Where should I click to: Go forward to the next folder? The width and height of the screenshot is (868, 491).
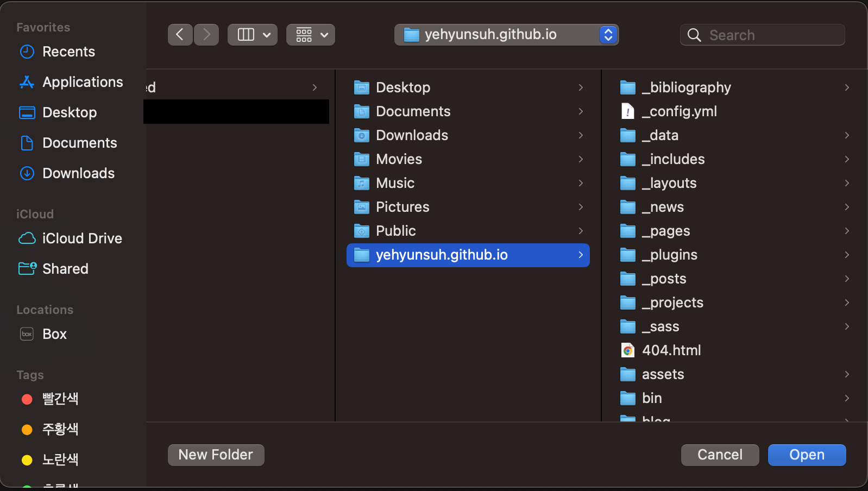206,35
